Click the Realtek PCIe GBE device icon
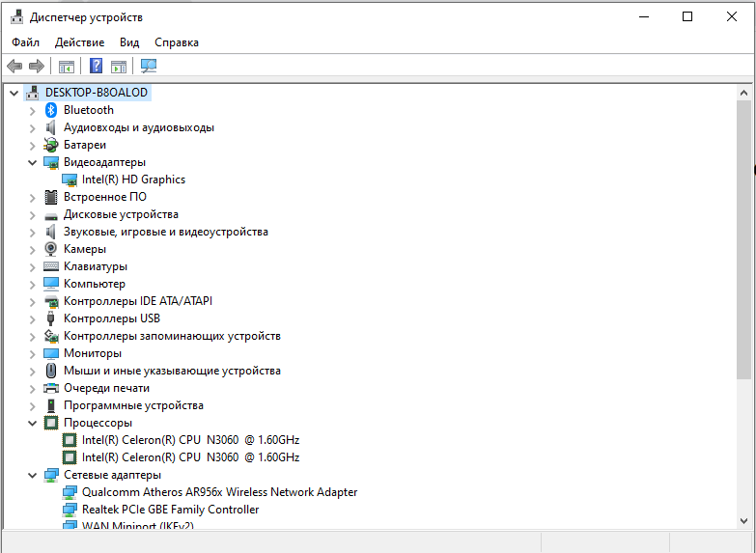Image resolution: width=756 pixels, height=553 pixels. tap(70, 510)
